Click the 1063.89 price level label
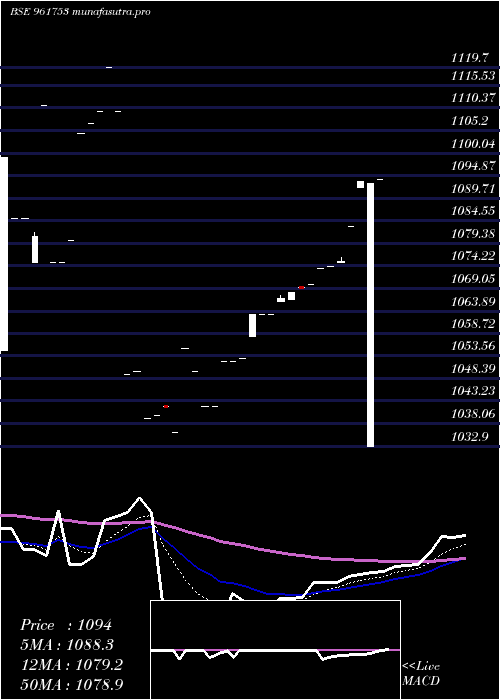500x700 pixels. click(473, 302)
